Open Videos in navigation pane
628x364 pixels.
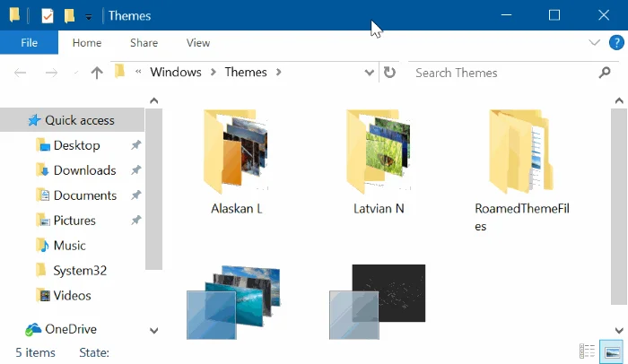(x=72, y=295)
